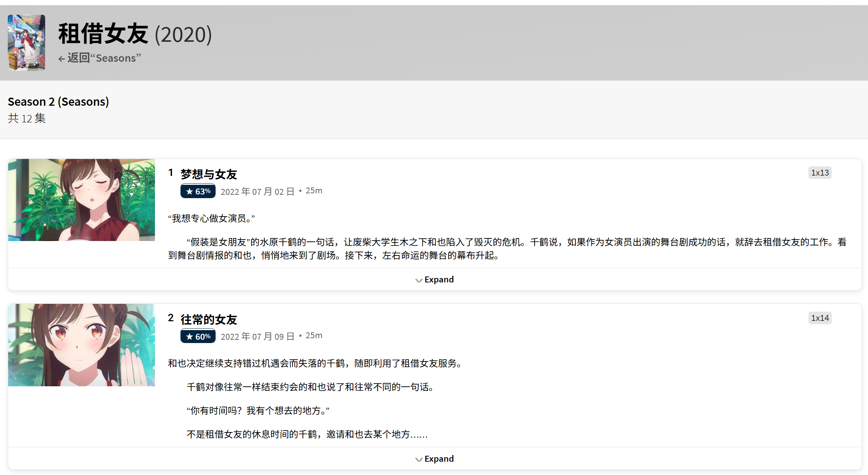The width and height of the screenshot is (868, 475).
Task: Click the 25m runtime of 往常的女友
Action: 314,336
